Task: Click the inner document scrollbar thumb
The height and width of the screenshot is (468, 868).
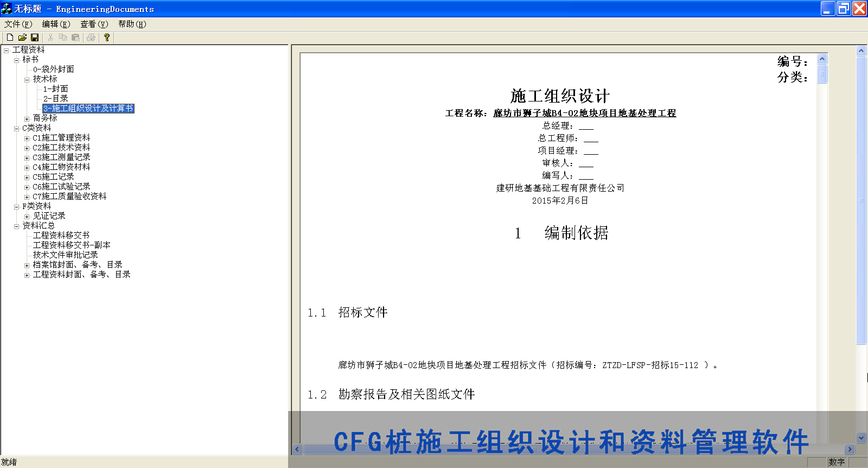Action: pos(822,74)
